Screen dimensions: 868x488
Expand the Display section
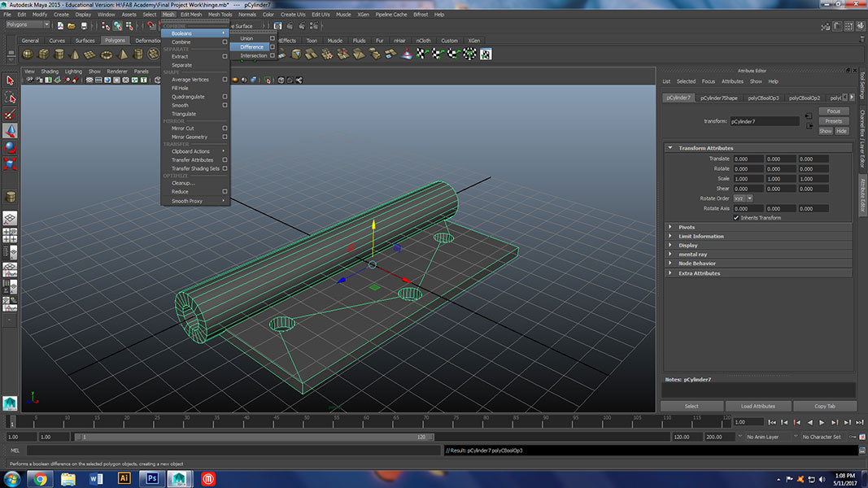pyautogui.click(x=670, y=245)
